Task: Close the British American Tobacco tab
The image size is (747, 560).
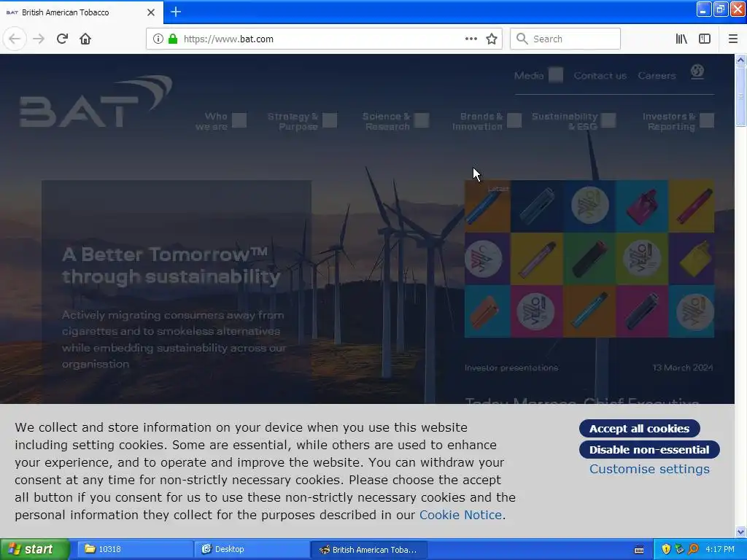Action: pos(150,12)
